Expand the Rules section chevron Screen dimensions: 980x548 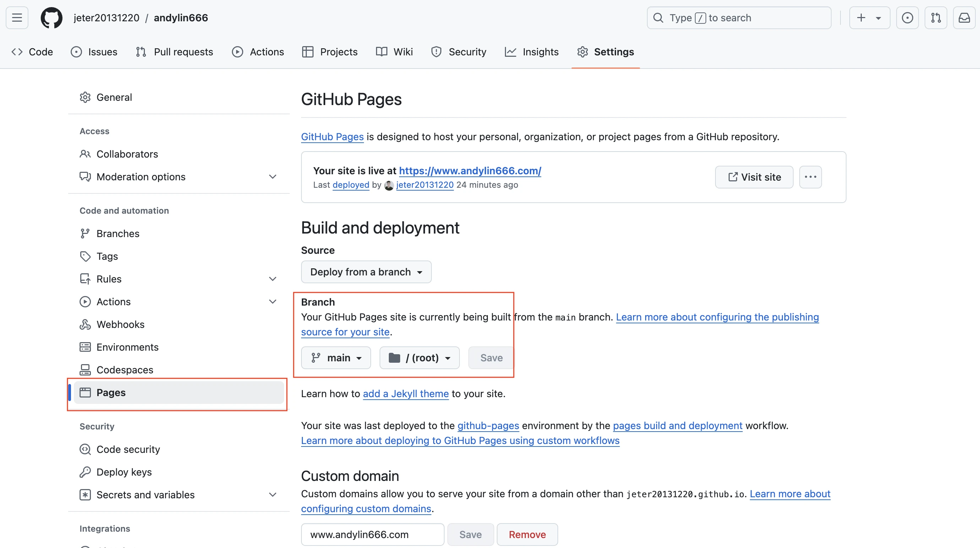point(273,279)
